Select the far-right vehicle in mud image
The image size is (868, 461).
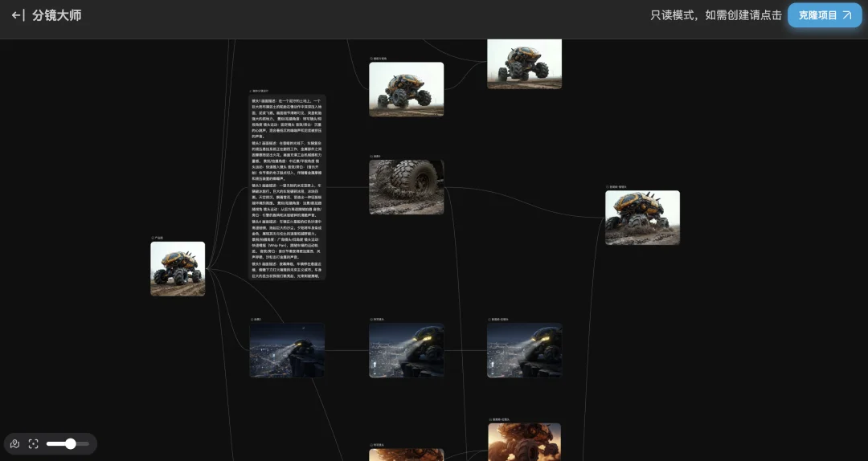pyautogui.click(x=642, y=218)
